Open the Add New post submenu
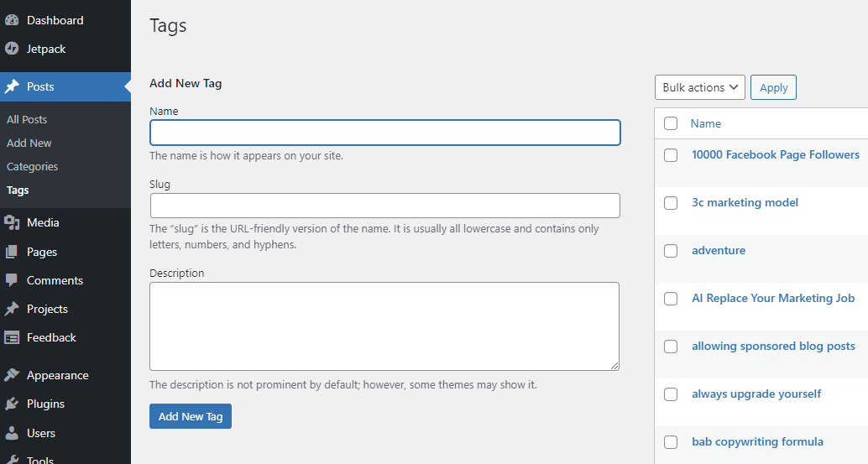Viewport: 868px width, 464px height. [x=29, y=143]
